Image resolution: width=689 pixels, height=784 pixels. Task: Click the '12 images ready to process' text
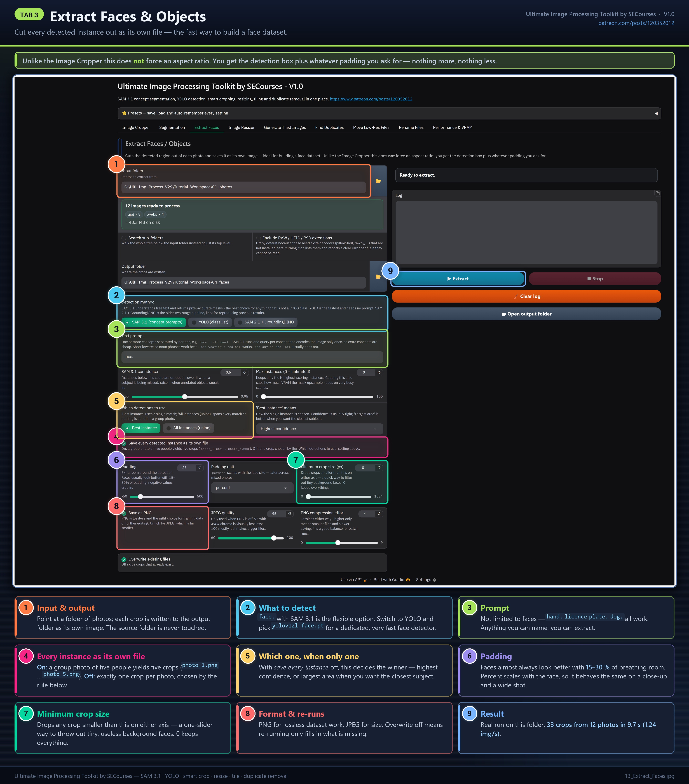(153, 206)
